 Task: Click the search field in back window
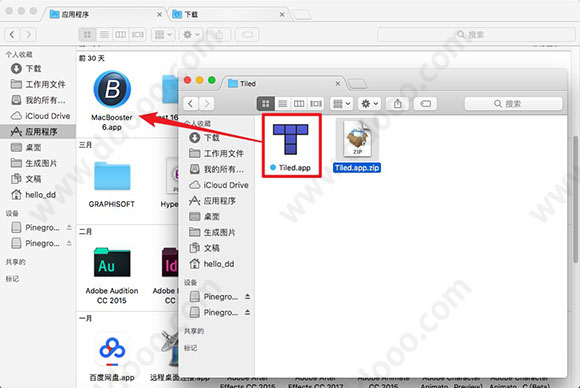(x=476, y=34)
